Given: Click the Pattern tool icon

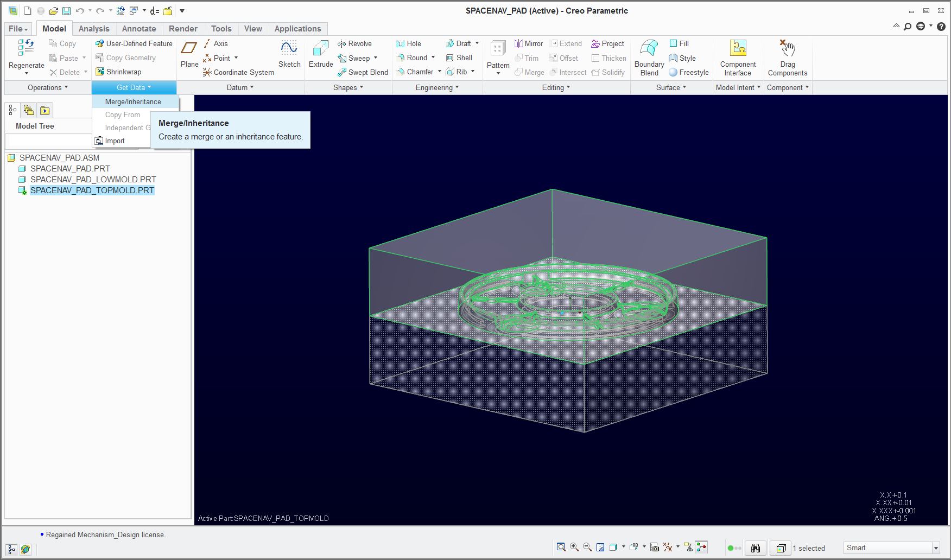Looking at the screenshot, I should coord(498,49).
